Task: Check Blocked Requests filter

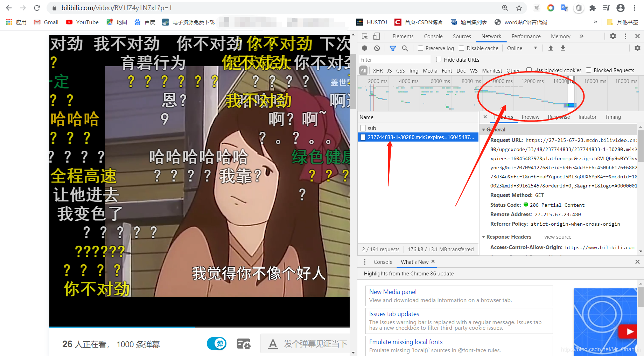Action: coord(589,70)
